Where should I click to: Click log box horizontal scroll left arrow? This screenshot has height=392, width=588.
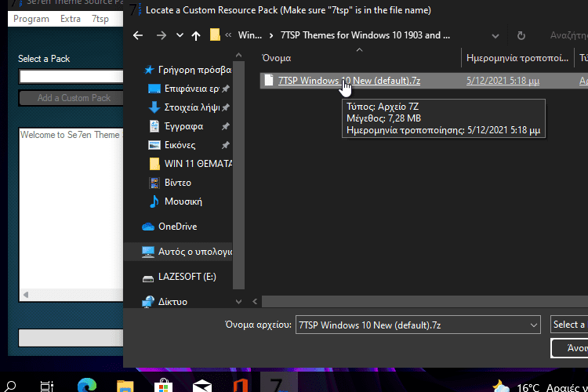pyautogui.click(x=26, y=295)
